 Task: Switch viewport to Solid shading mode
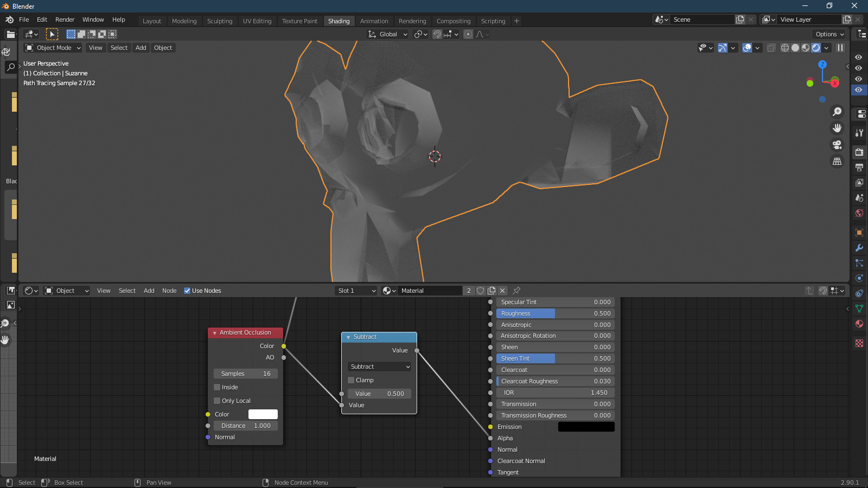794,48
